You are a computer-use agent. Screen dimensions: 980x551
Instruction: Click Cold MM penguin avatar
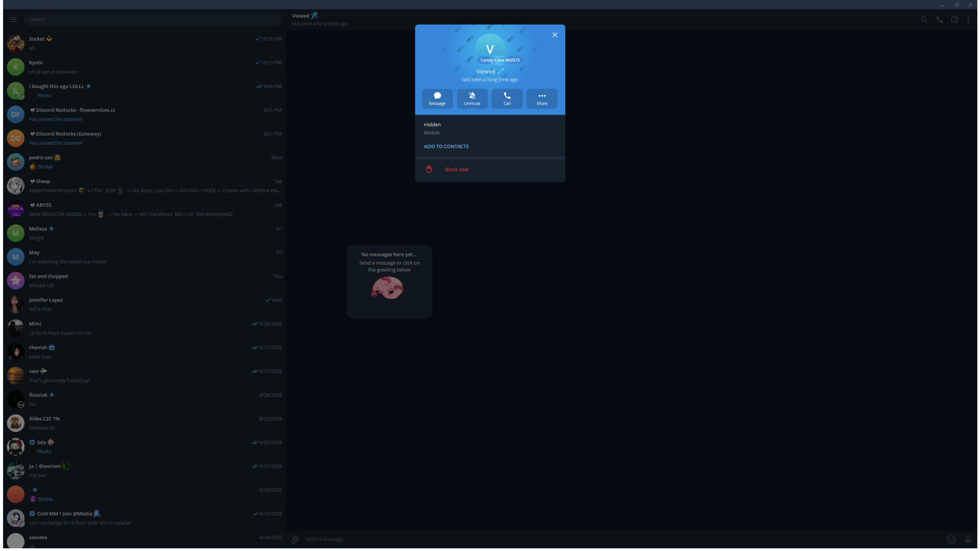pyautogui.click(x=15, y=518)
